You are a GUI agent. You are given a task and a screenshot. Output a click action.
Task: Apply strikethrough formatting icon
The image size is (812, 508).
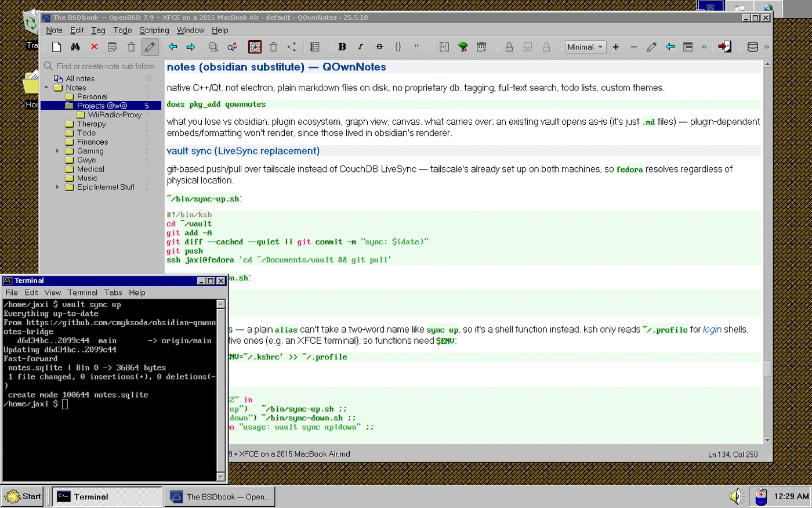coord(379,47)
